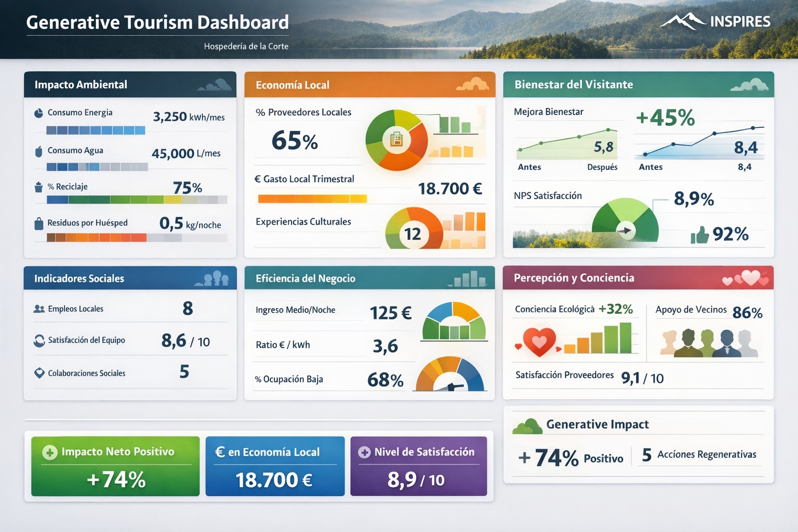The width and height of the screenshot is (798, 532).
Task: Click the red heart icon under Conciencia Ecológica
Action: (x=539, y=342)
